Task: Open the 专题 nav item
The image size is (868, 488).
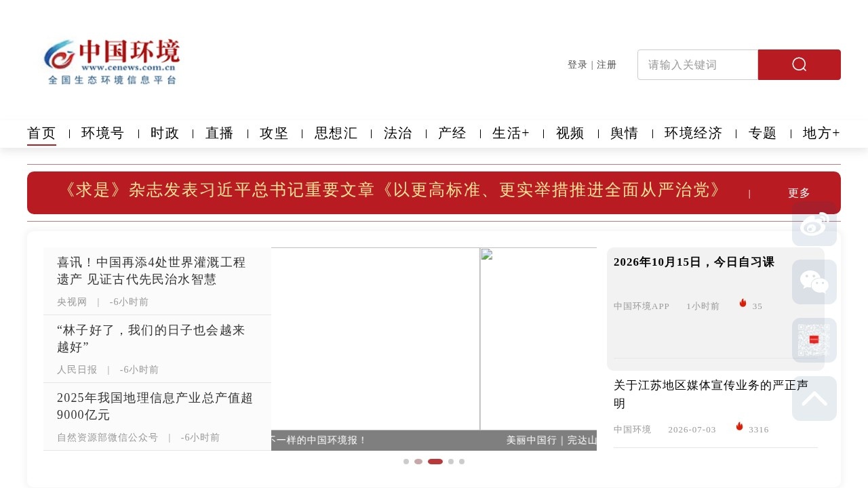Action: (762, 133)
